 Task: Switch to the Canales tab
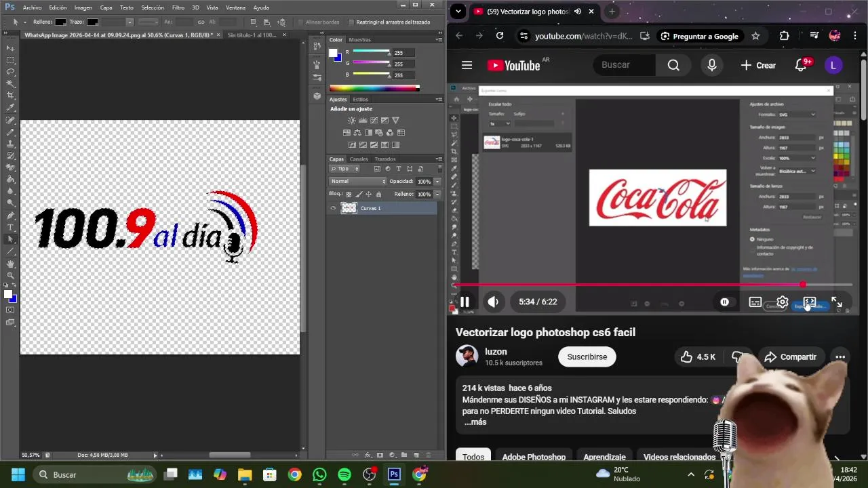click(x=359, y=159)
